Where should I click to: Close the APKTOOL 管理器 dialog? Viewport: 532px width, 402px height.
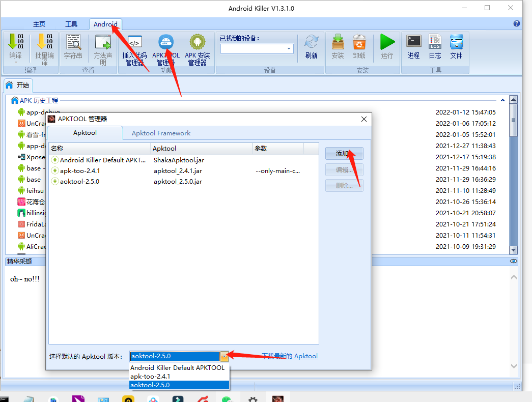point(364,119)
